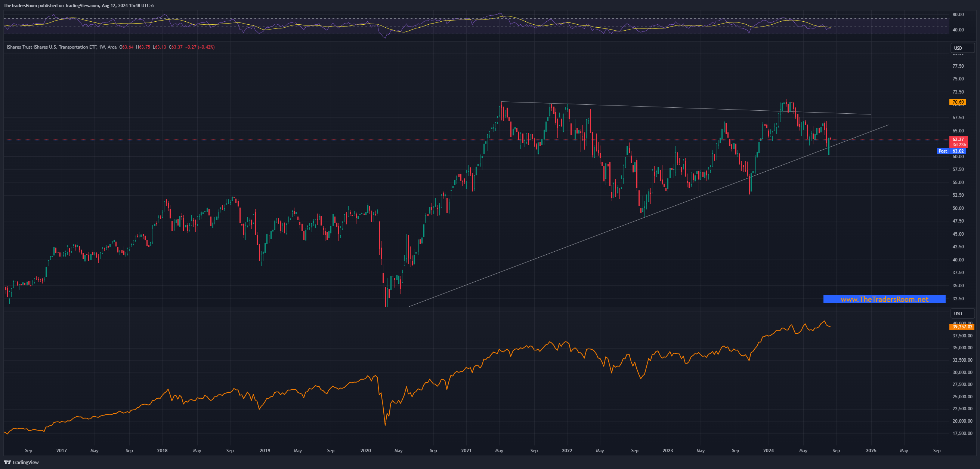Viewport: 980px width, 469px height.
Task: Click the 2020 year marker on time axis
Action: point(365,450)
